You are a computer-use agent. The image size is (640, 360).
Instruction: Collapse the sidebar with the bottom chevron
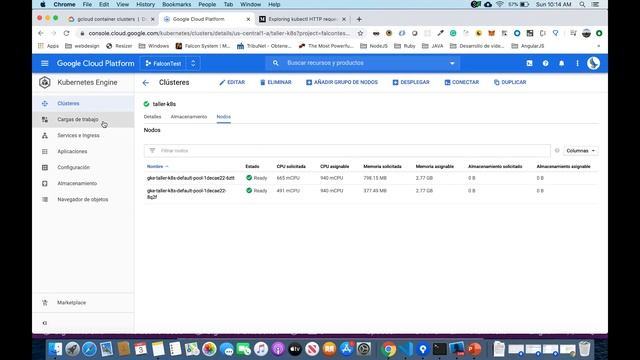point(44,323)
